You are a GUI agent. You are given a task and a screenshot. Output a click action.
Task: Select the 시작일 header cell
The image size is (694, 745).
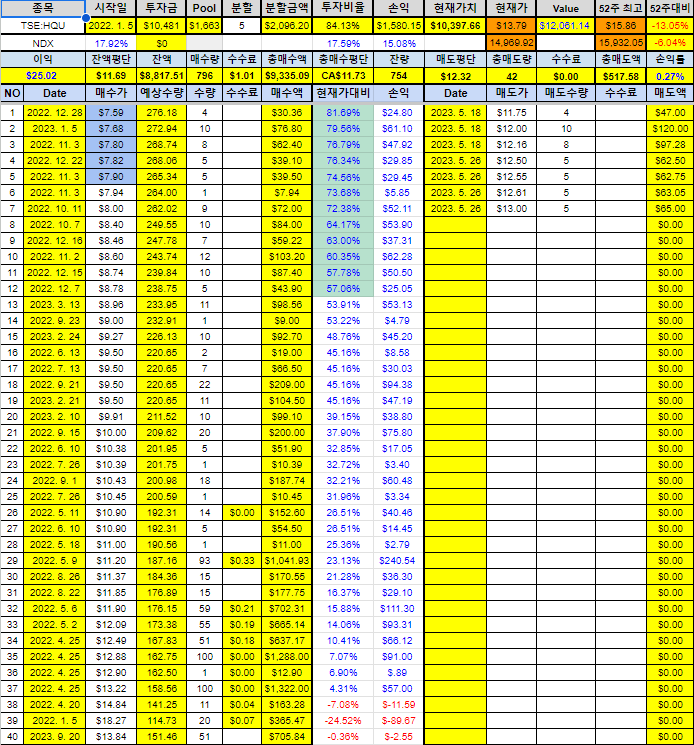pyautogui.click(x=111, y=8)
